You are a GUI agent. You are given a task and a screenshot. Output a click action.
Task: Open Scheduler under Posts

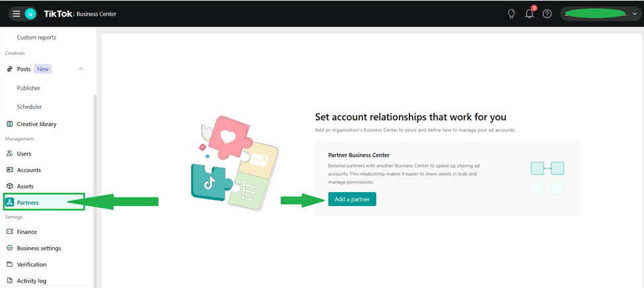[x=30, y=107]
